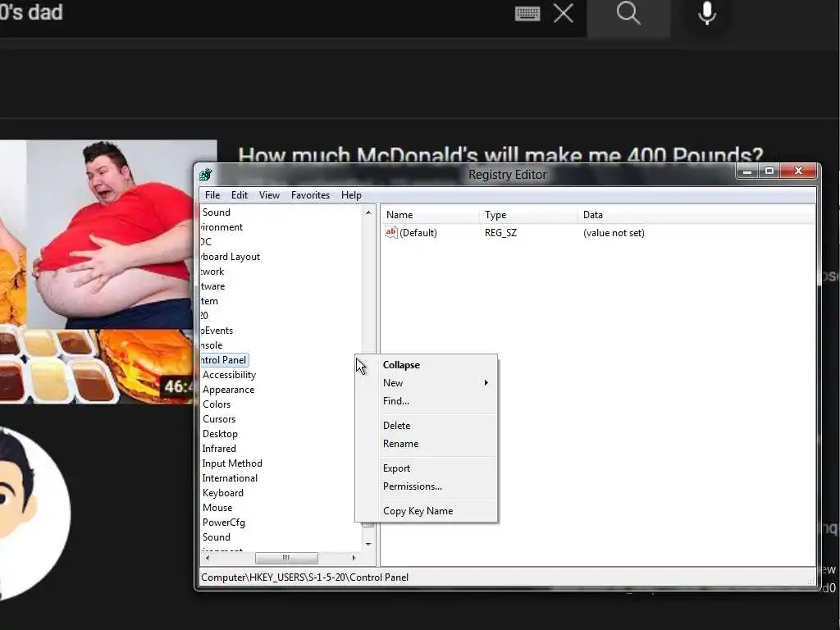Select the Cursors tree key
Screen dimensions: 840x630
click(218, 419)
